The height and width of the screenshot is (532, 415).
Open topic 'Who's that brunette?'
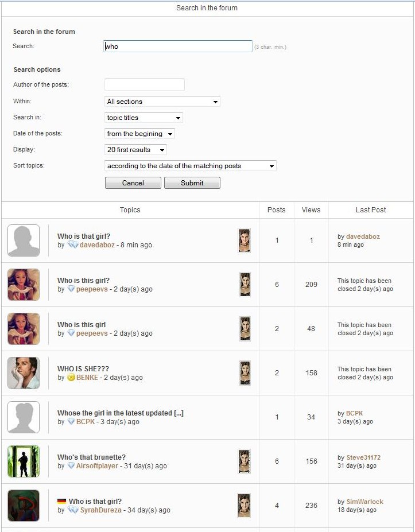click(91, 457)
